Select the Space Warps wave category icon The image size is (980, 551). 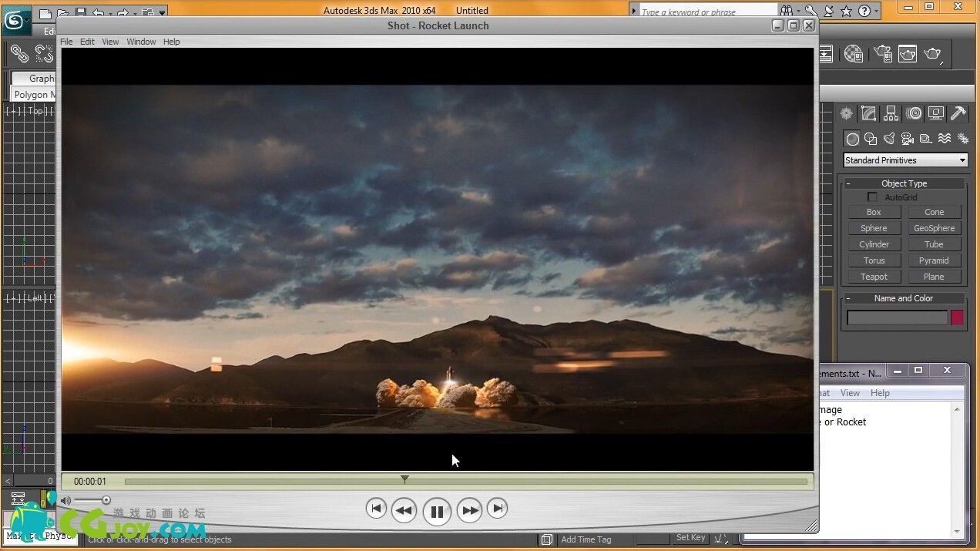click(x=945, y=139)
